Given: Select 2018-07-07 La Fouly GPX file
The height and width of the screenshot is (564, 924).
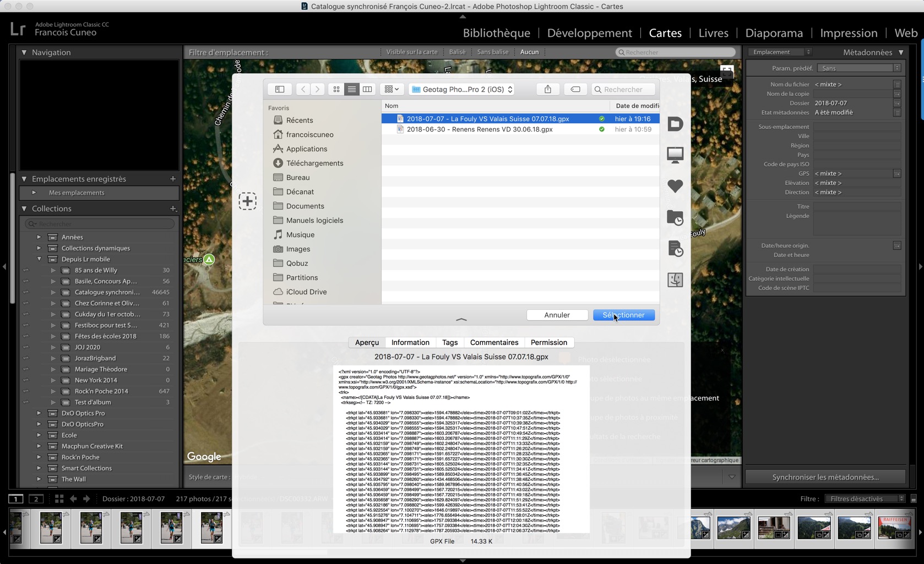Looking at the screenshot, I should [520, 119].
